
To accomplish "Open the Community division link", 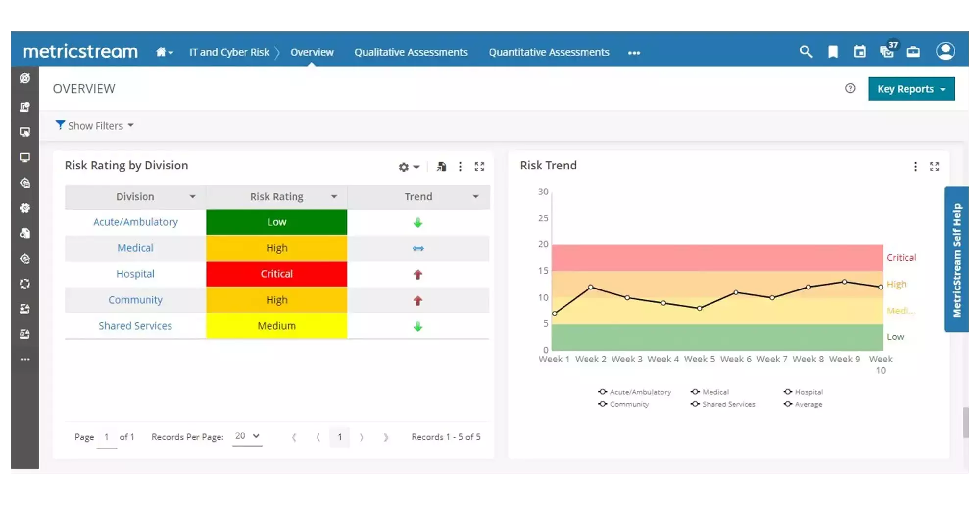I will click(x=135, y=300).
